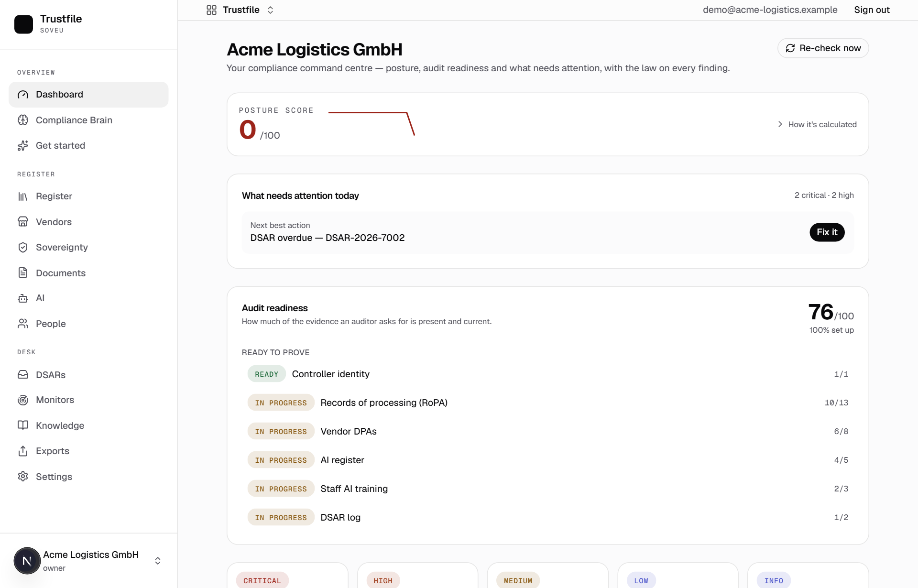The image size is (918, 588).
Task: Click the Dashboard gauge icon
Action: point(23,95)
